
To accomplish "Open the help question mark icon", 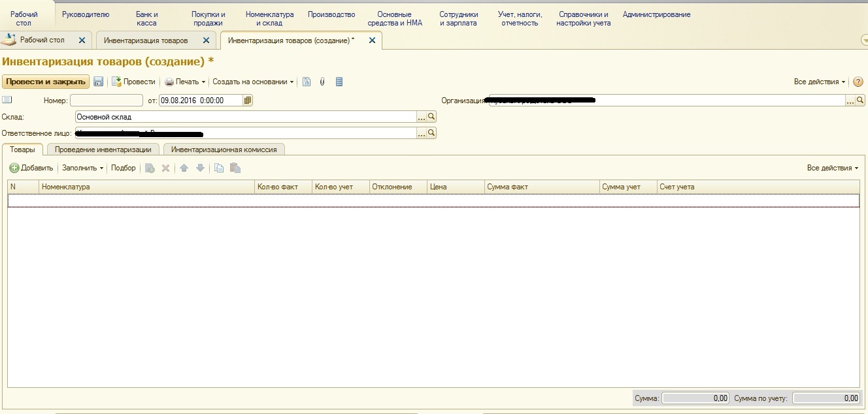I will tap(858, 82).
